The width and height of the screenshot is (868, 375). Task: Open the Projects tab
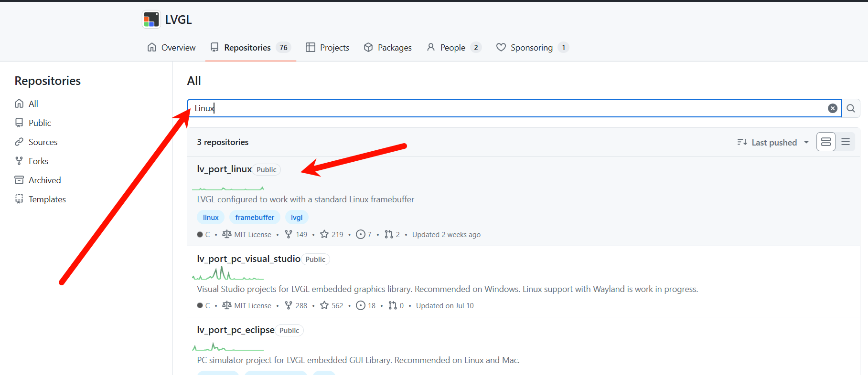327,47
